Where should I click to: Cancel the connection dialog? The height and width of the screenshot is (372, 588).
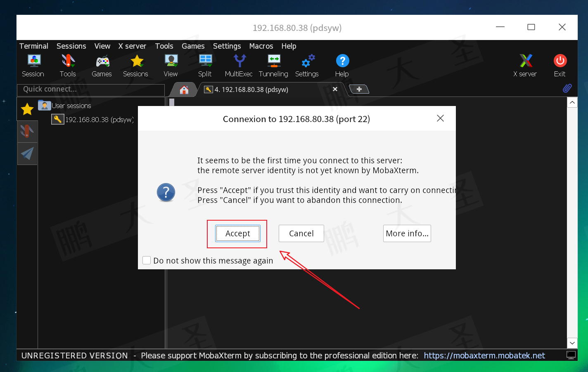pyautogui.click(x=301, y=233)
